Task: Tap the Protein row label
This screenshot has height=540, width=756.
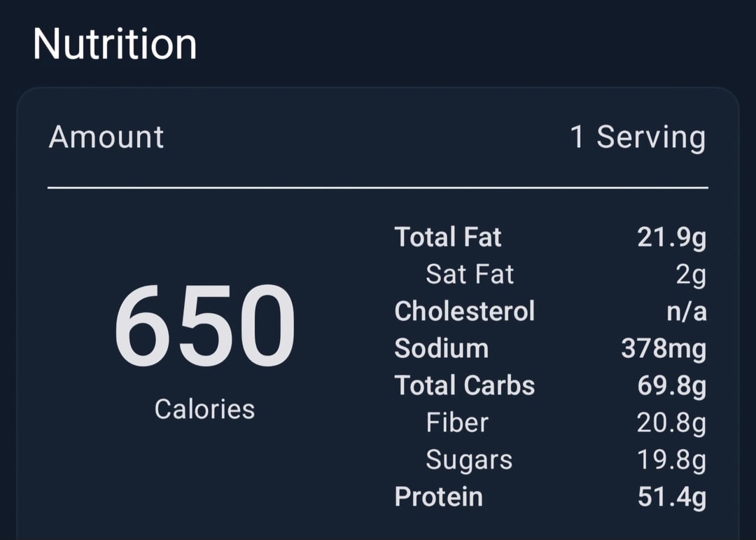Action: [438, 497]
